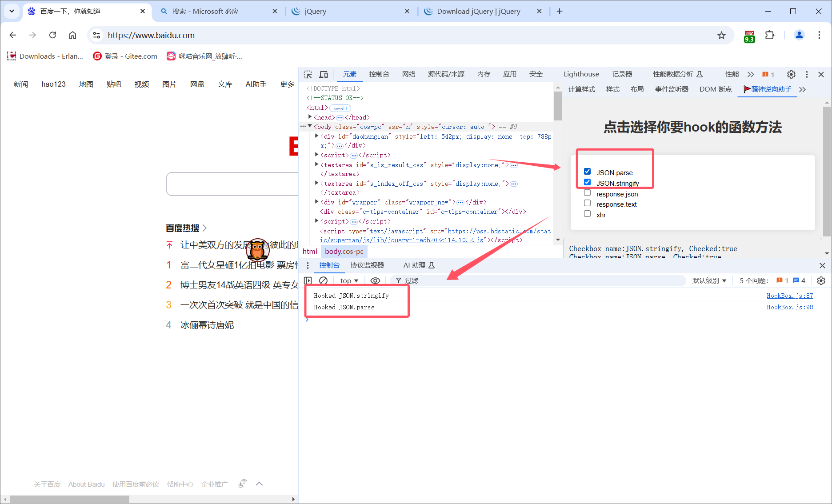This screenshot has width=832, height=504.
Task: Click the clear console icon
Action: [x=324, y=280]
